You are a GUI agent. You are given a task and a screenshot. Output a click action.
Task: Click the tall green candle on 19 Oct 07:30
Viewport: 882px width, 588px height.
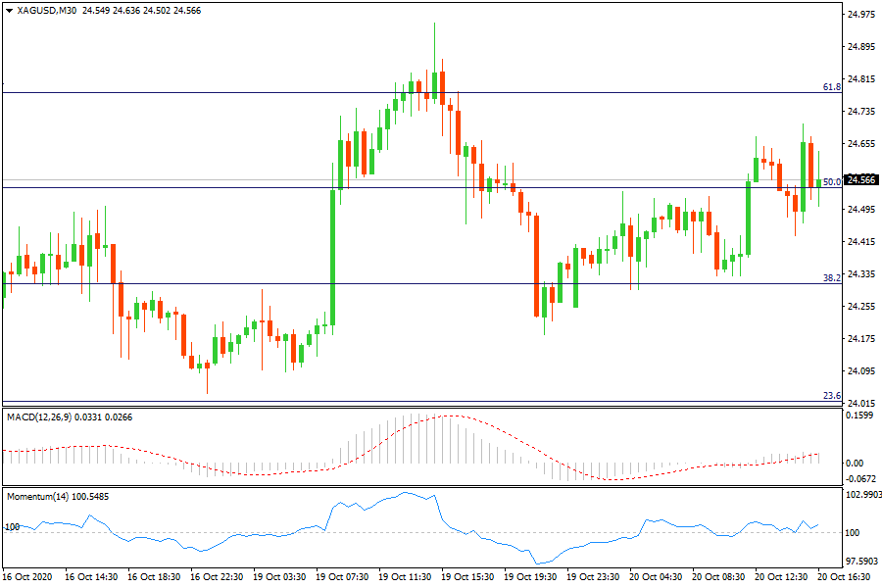332,255
